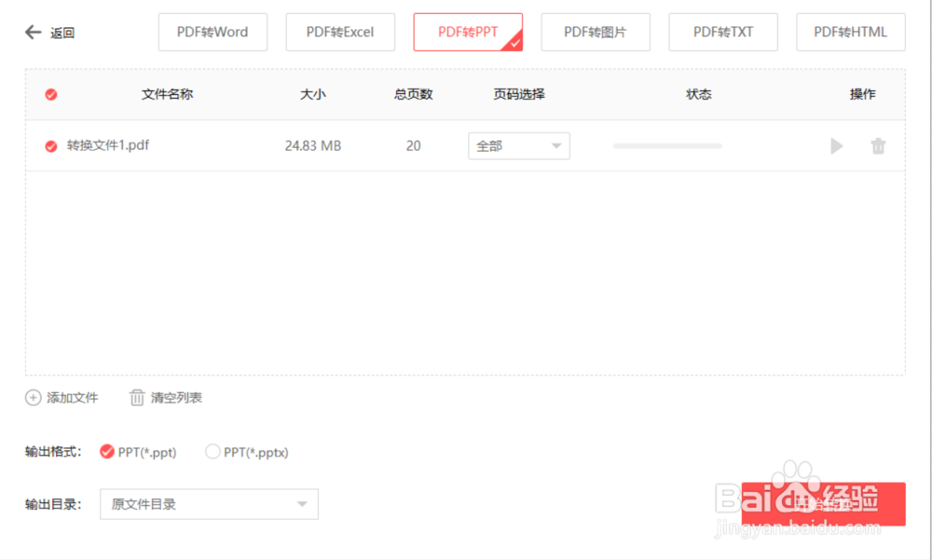Start converting 转换文件1.pdf with play icon

coord(836,145)
